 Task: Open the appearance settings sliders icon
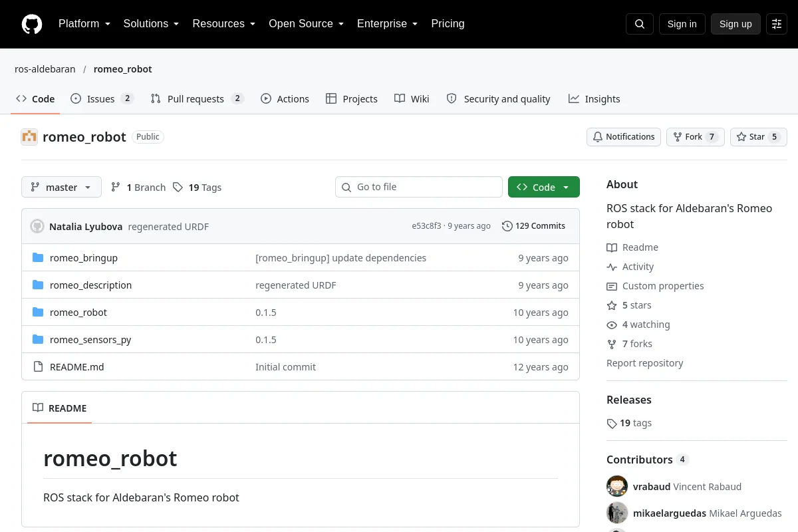pyautogui.click(x=777, y=24)
